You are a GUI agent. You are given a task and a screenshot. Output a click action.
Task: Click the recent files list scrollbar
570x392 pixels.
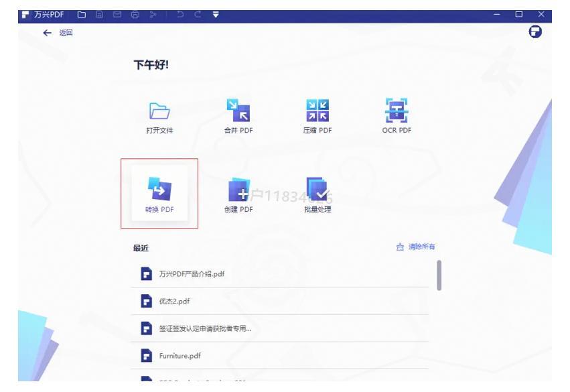[x=439, y=275]
